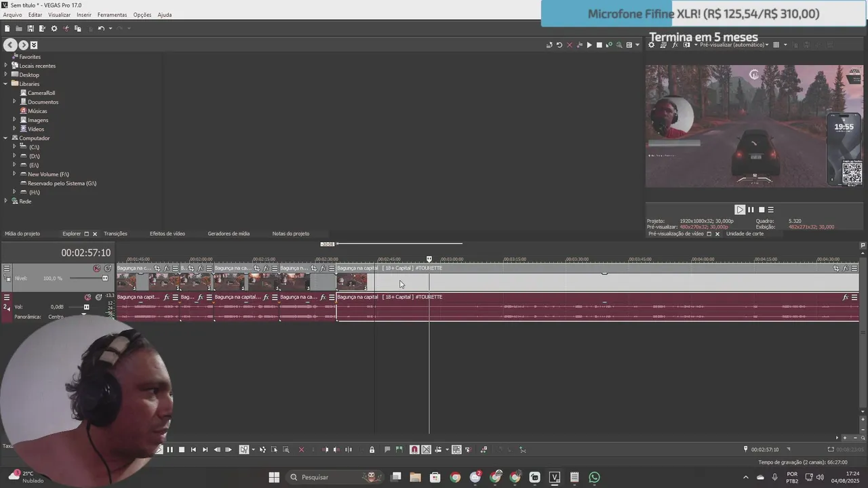Viewport: 868px width, 488px height.
Task: Adjust audio track Vol slider
Action: pyautogui.click(x=86, y=307)
